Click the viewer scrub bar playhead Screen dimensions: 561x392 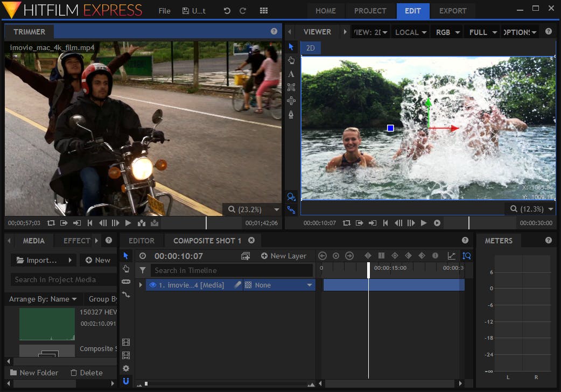(x=469, y=223)
